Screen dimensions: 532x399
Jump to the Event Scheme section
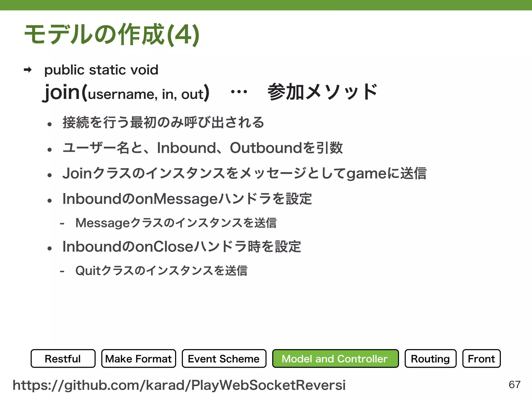coord(224,358)
